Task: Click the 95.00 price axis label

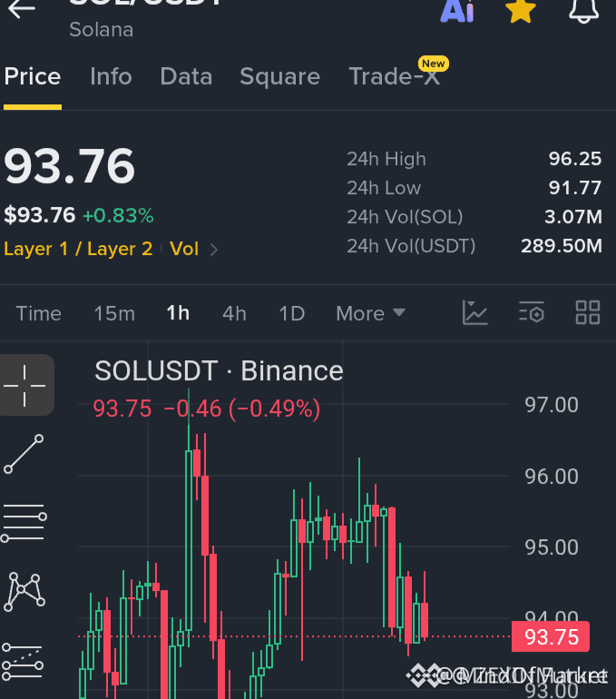Action: 552,547
